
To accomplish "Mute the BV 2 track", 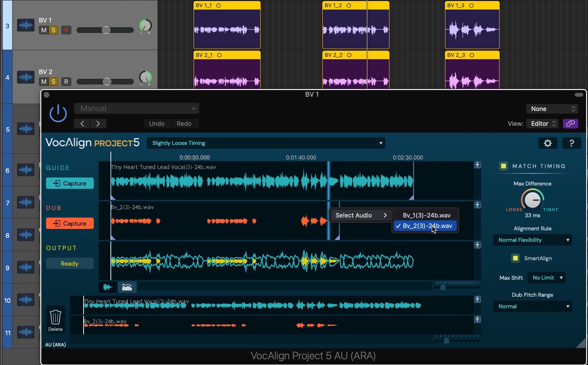I will click(x=44, y=82).
